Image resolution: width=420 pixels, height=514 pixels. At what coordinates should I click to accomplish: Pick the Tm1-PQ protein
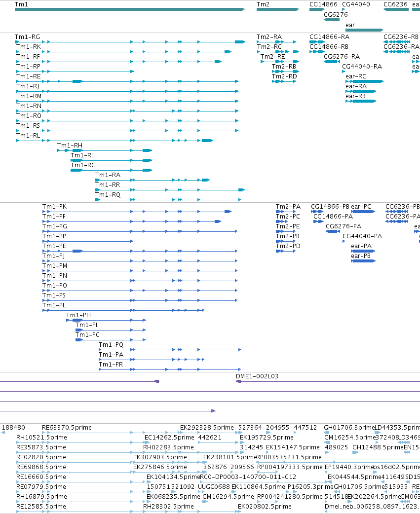click(x=111, y=344)
